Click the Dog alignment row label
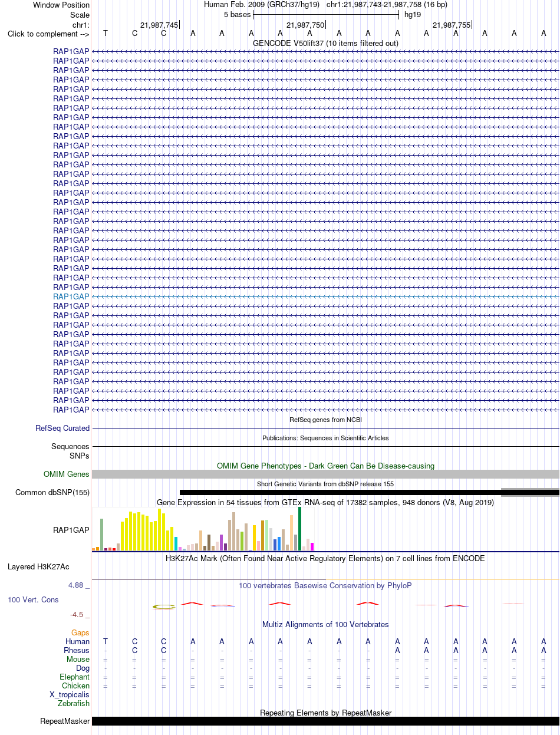 83,668
